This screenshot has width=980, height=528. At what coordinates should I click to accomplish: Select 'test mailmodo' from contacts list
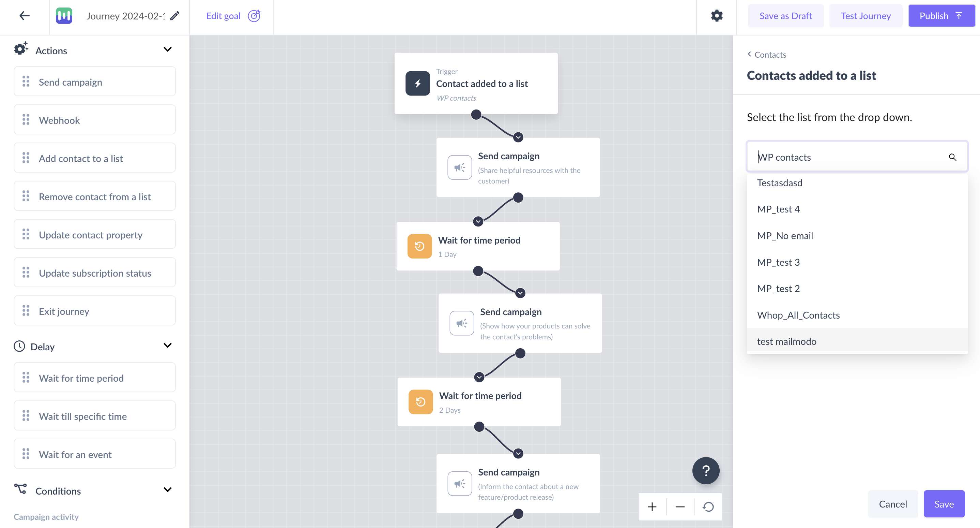[x=786, y=341]
